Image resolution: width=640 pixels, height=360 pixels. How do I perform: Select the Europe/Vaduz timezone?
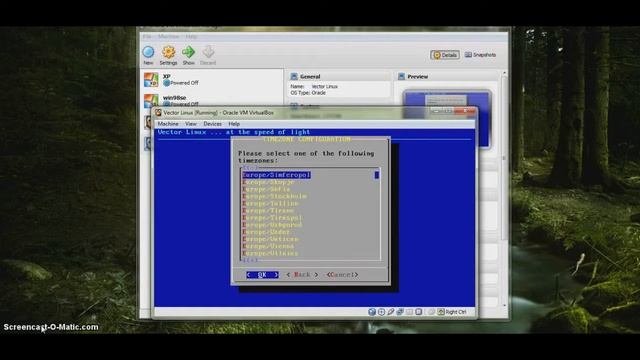click(x=266, y=232)
